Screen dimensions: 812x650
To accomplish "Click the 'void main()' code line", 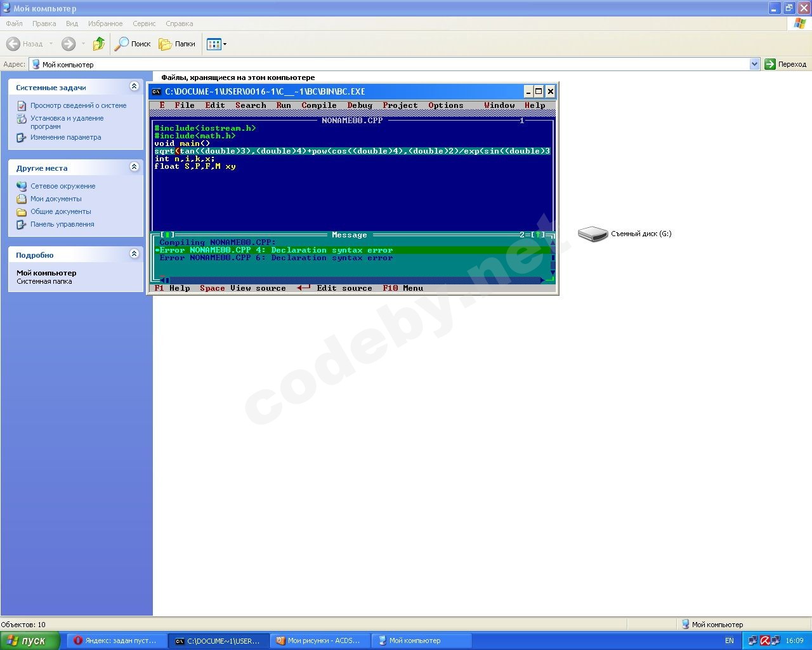I will [182, 143].
